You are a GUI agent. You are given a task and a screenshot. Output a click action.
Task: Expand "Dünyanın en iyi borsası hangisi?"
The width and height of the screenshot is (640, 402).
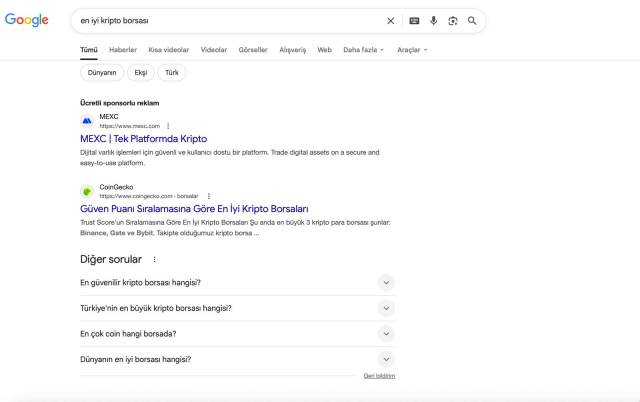(386, 359)
